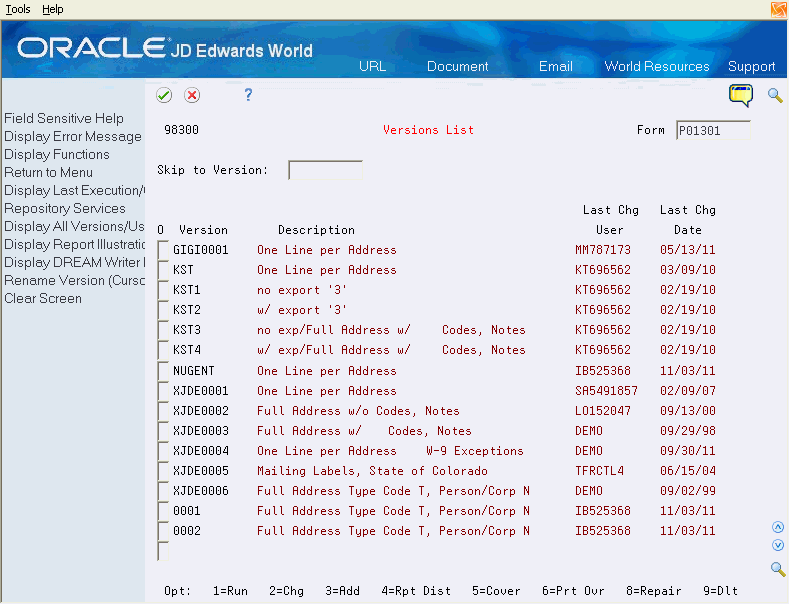789x604 pixels.
Task: Click the page down arrow icon
Action: (x=778, y=545)
